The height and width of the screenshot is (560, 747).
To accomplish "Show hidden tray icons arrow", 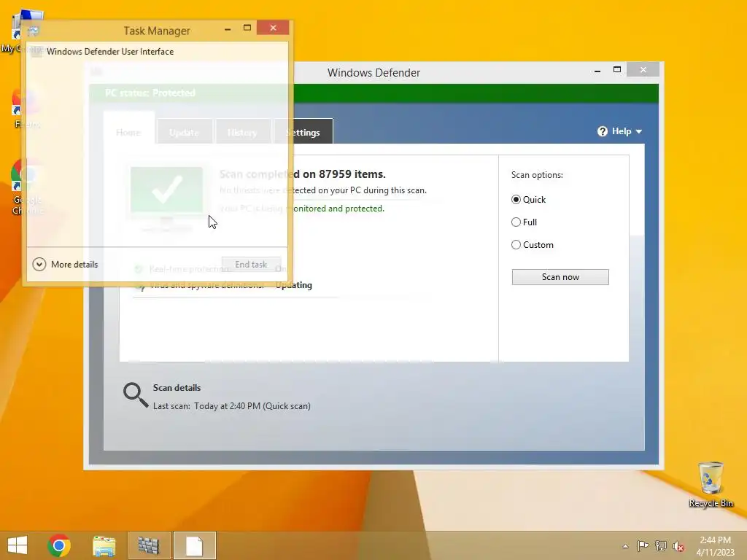I will click(x=625, y=546).
